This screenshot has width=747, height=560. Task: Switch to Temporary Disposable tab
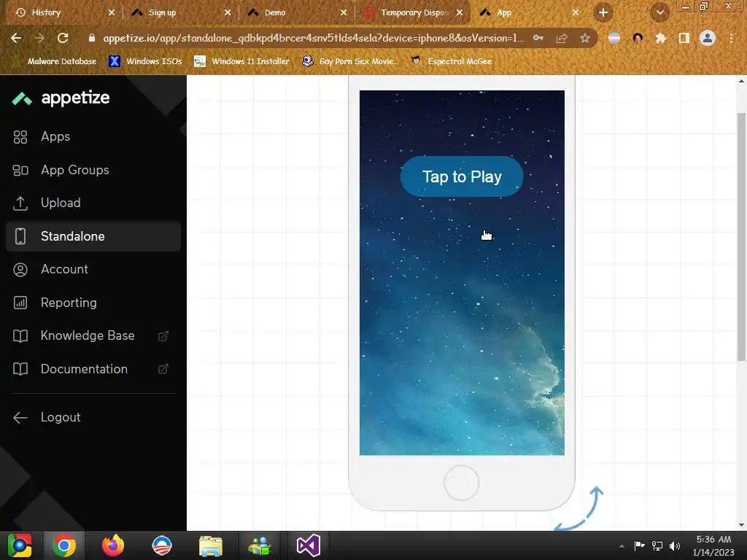(414, 13)
